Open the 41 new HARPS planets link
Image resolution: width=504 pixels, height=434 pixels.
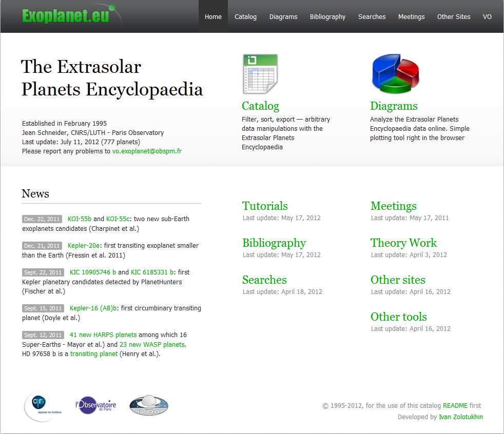[x=103, y=335]
